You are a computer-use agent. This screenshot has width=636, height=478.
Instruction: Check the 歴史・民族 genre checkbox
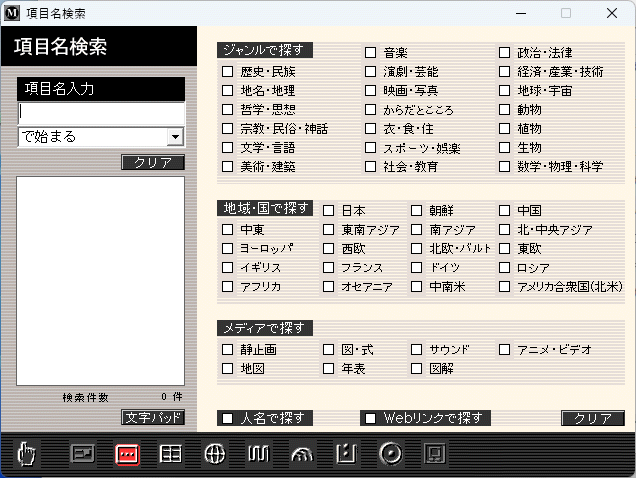tap(228, 72)
